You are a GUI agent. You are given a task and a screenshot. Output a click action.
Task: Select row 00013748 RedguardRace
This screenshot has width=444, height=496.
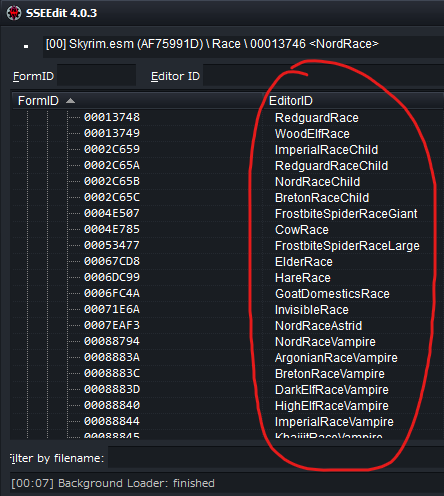[x=228, y=117]
